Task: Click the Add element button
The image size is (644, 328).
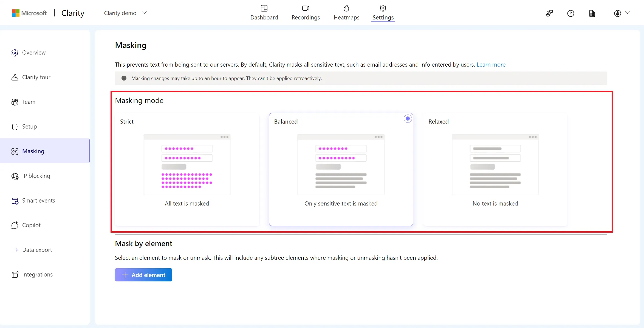Action: (143, 275)
